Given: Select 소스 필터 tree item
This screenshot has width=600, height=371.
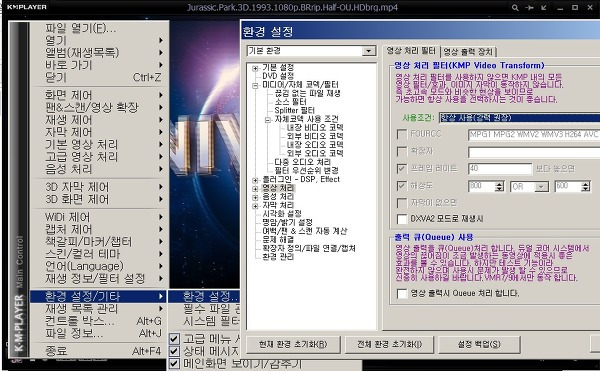Looking at the screenshot, I should coord(290,102).
